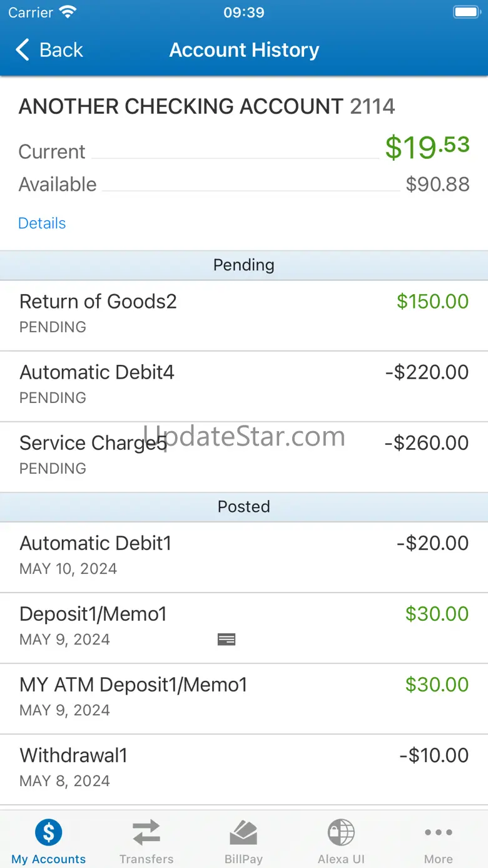Open the Automatic Debit4 pending transaction
The image size is (488, 868).
coord(244,385)
